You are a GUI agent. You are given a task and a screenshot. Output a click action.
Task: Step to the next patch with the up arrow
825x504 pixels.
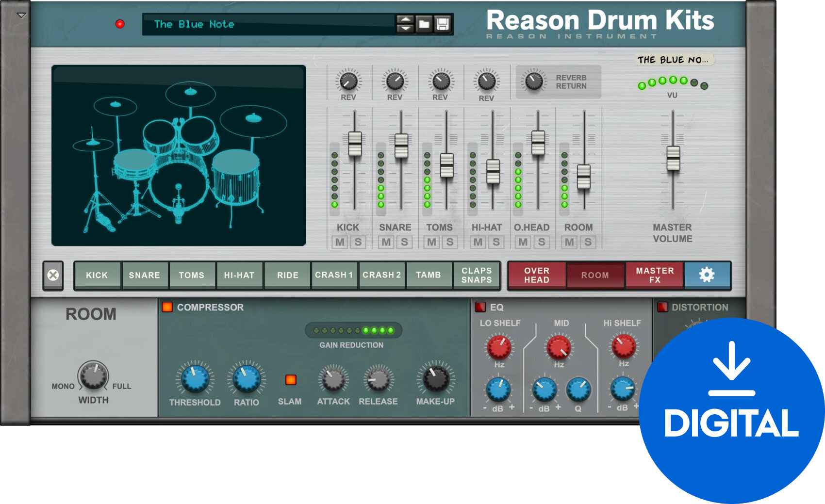pos(407,18)
